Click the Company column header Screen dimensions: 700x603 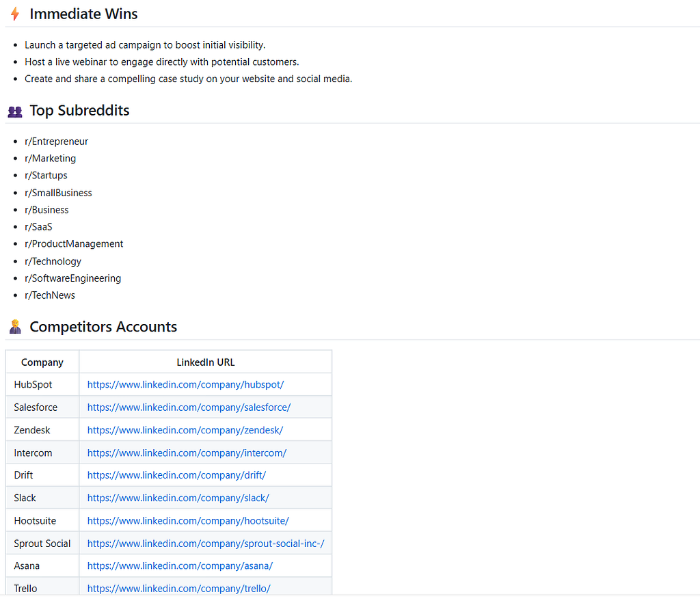[42, 362]
